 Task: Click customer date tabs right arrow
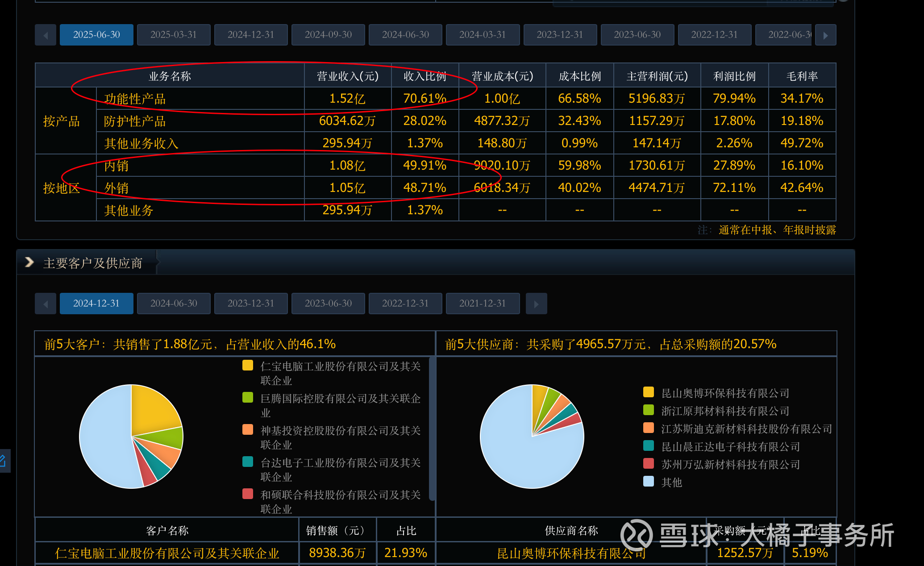[536, 304]
